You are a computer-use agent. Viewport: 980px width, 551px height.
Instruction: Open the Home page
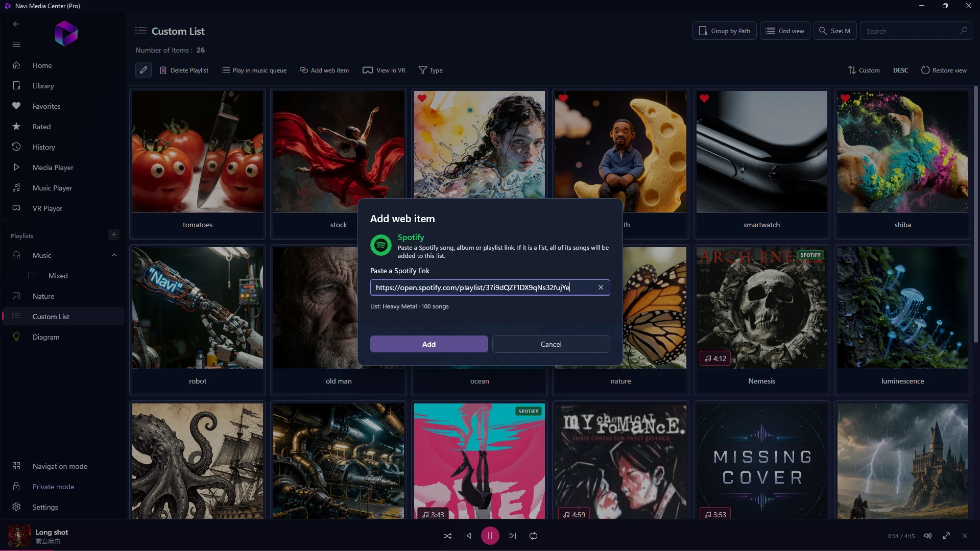[63, 65]
